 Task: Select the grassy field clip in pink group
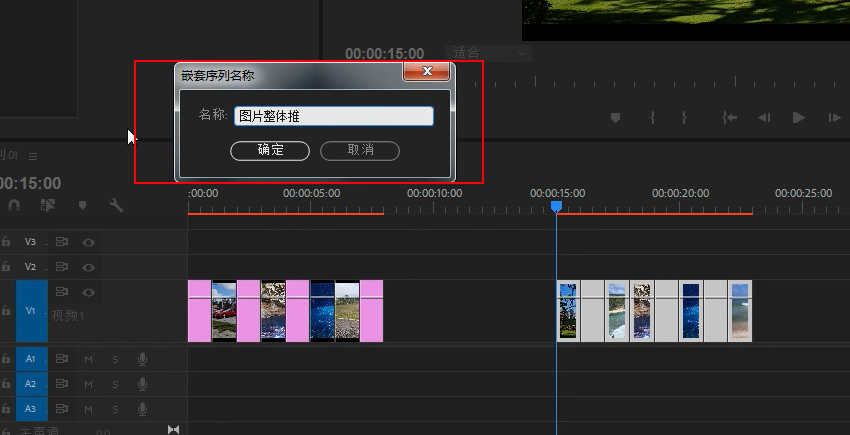[347, 311]
